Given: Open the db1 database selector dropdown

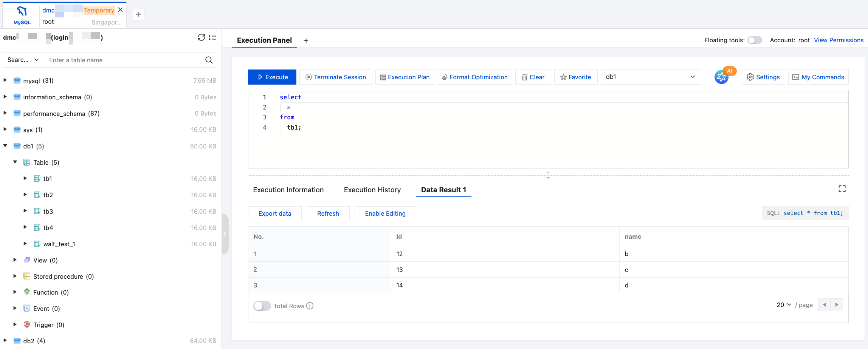Looking at the screenshot, I should point(650,77).
